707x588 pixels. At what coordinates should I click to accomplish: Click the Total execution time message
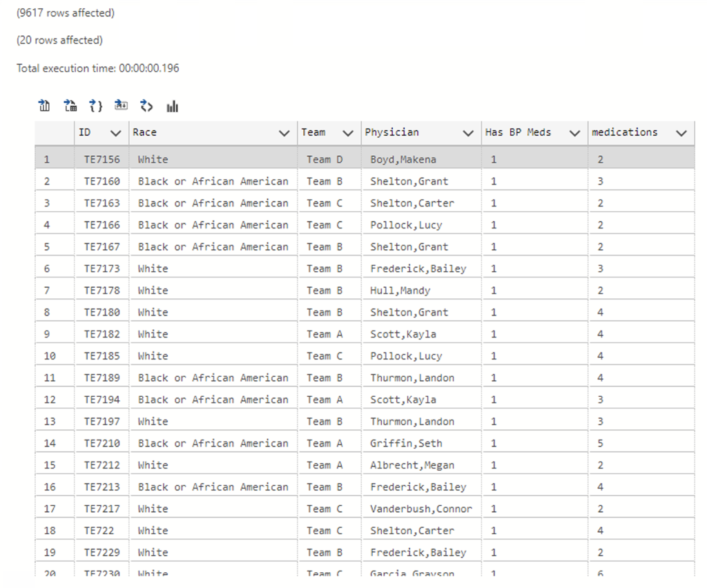pos(98,68)
